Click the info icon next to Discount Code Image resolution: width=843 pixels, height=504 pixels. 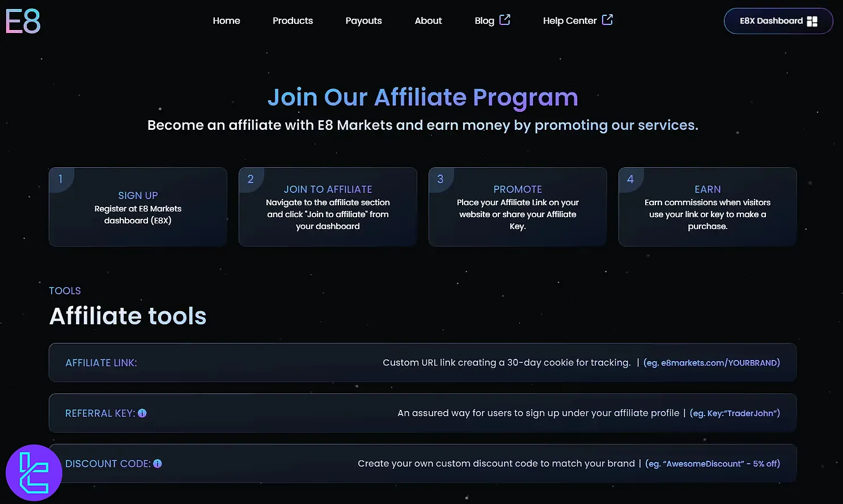[x=158, y=464]
